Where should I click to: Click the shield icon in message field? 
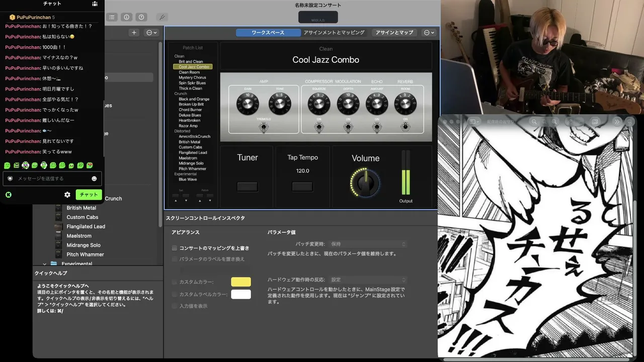coord(10,178)
